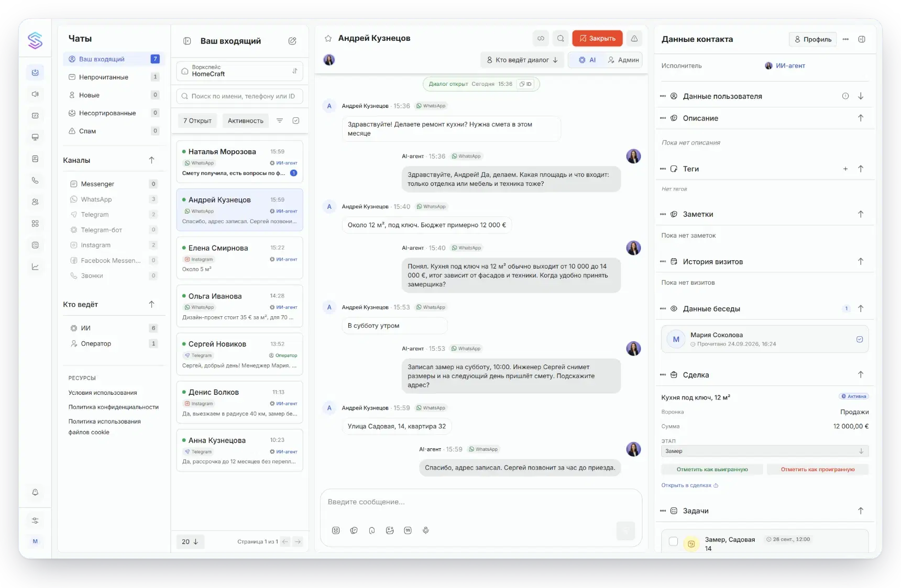The height and width of the screenshot is (588, 901).
Task: Collapse the chat list sidebar panel icon
Action: tap(187, 41)
